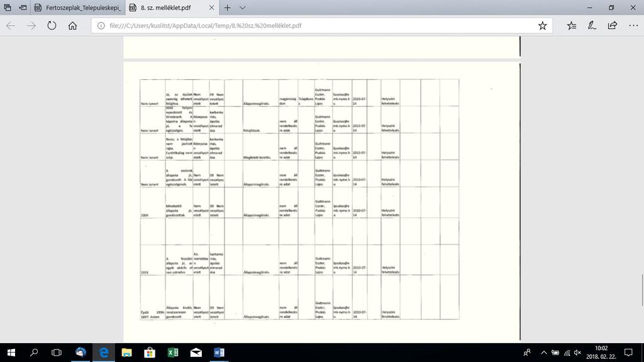Open the Windows Start menu

tap(11, 353)
